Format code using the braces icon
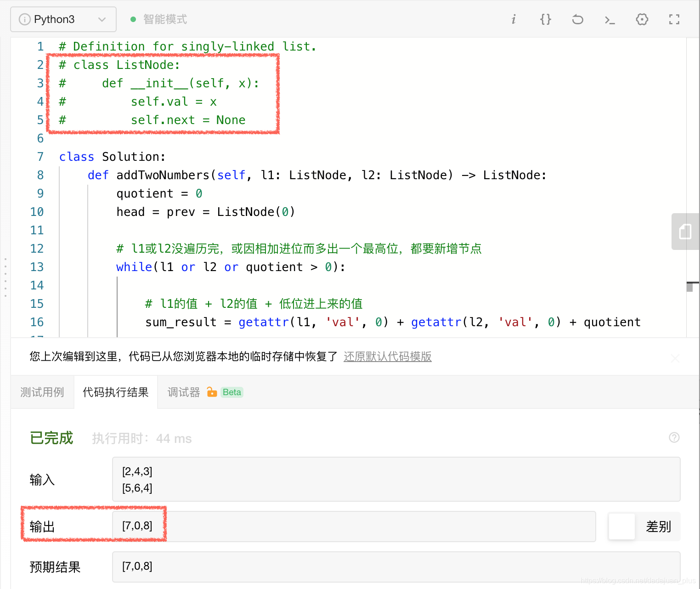This screenshot has height=589, width=700. [545, 19]
